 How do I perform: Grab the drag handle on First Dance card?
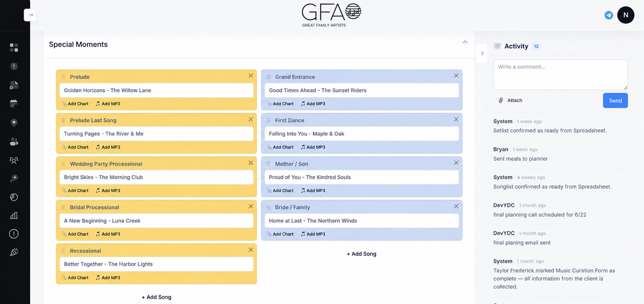point(268,120)
